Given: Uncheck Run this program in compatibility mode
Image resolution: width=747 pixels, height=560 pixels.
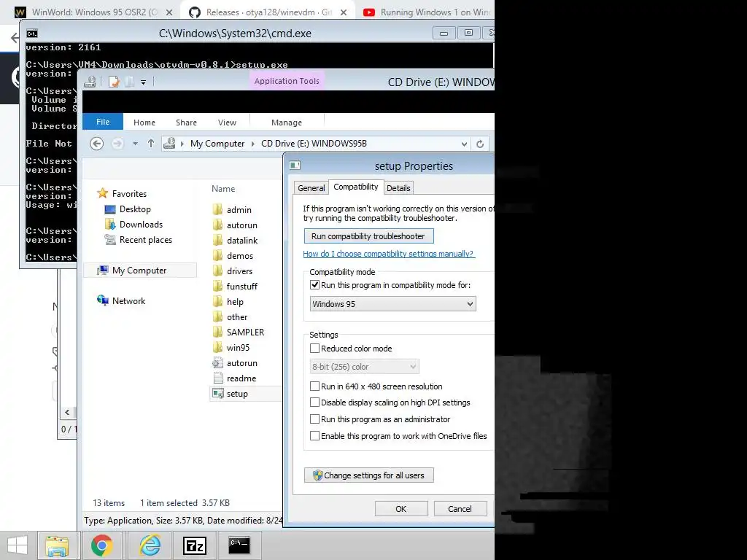Looking at the screenshot, I should click(314, 285).
